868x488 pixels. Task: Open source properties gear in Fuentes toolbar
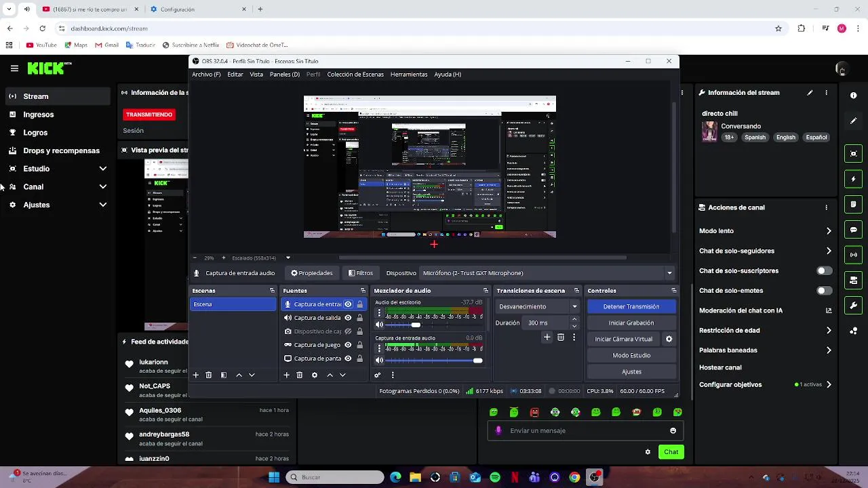coord(314,375)
